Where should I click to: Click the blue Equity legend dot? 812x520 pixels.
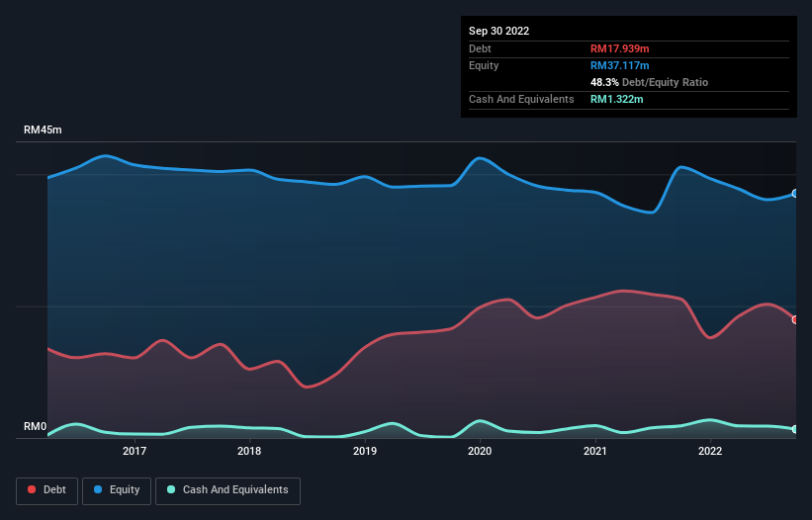point(98,489)
